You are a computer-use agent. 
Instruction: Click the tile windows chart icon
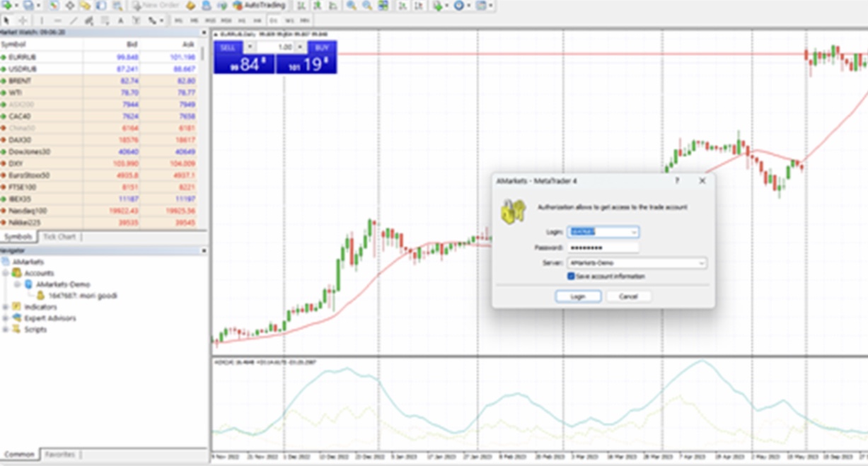(x=383, y=6)
